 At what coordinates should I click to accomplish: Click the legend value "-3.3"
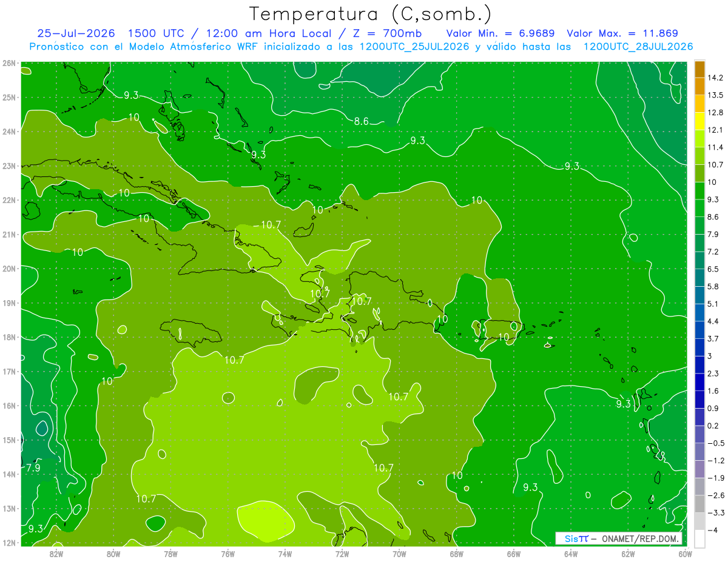tap(716, 513)
